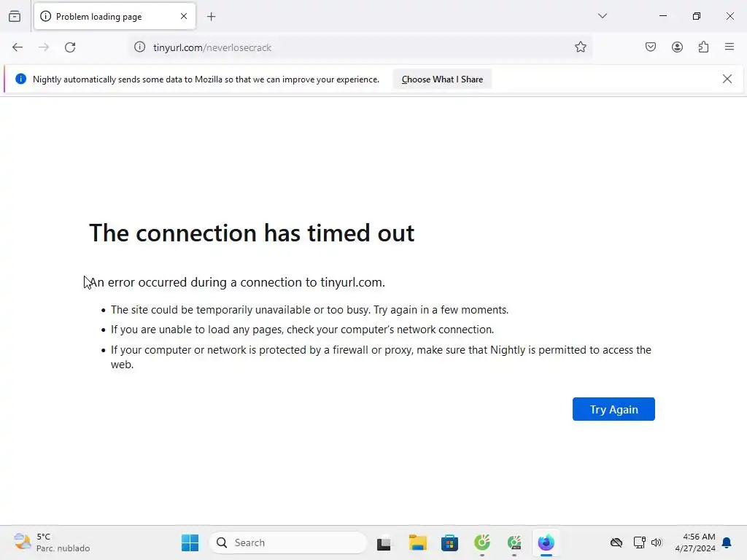Open the application hamburger menu
This screenshot has height=560, width=747.
(729, 47)
